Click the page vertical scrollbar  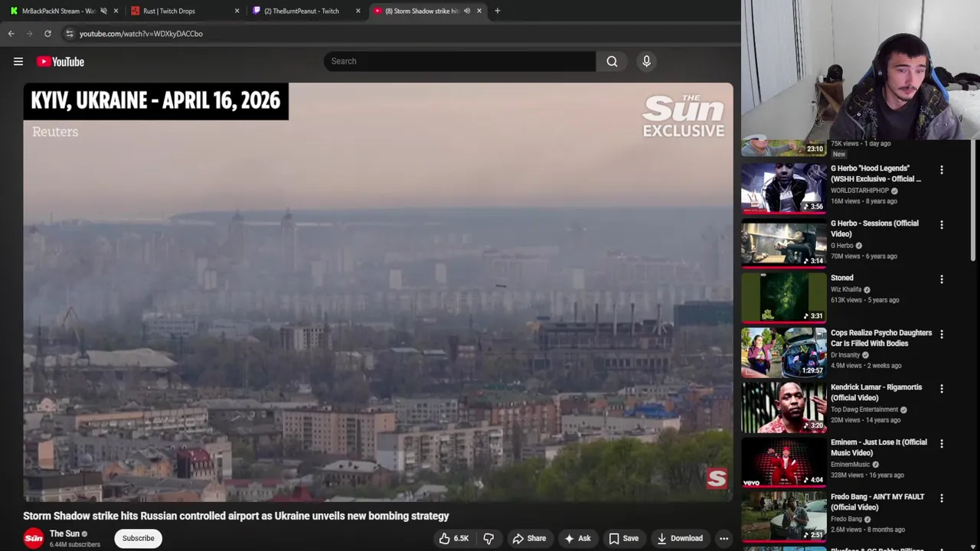tap(975, 199)
